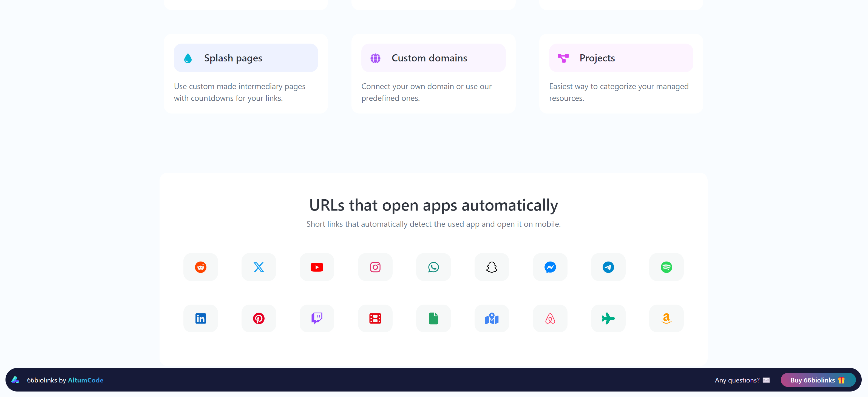Click the YouTube icon
The height and width of the screenshot is (397, 868).
[317, 267]
